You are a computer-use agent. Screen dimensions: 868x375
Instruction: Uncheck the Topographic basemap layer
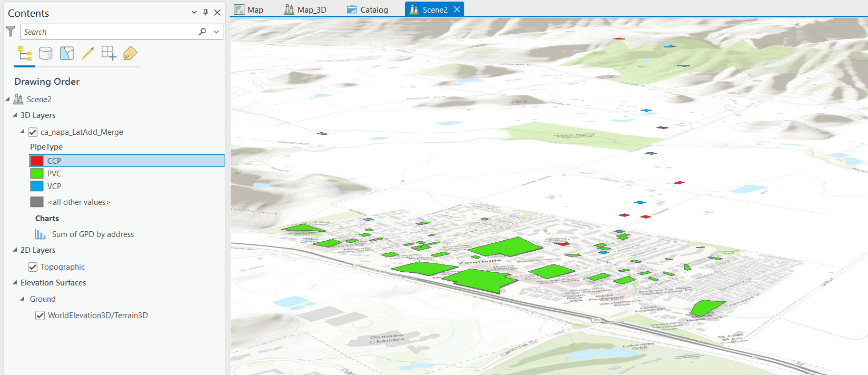click(x=33, y=267)
